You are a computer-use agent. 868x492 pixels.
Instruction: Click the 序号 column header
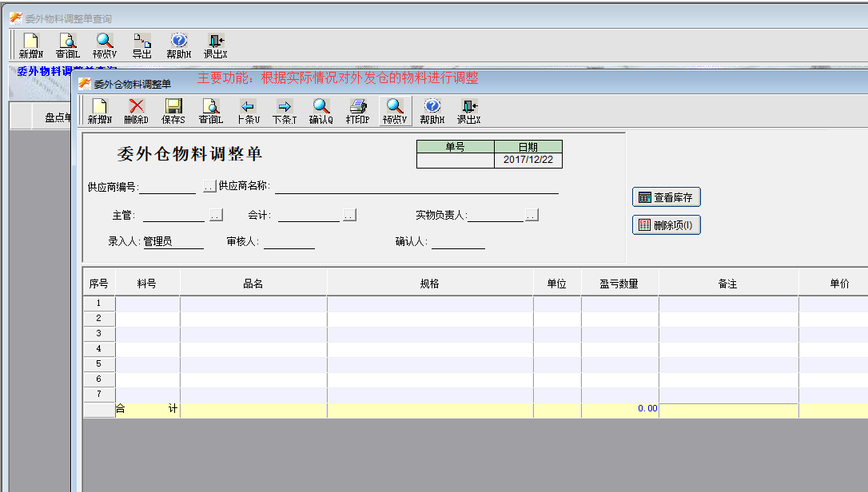pos(99,284)
